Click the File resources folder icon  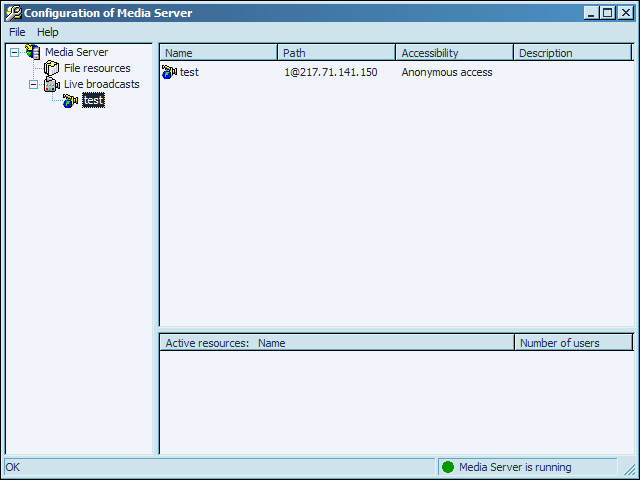point(51,68)
